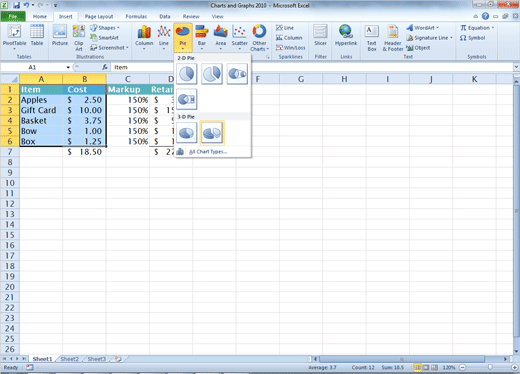Open the Formulas ribbon tab
This screenshot has width=520, height=374.
tap(136, 16)
